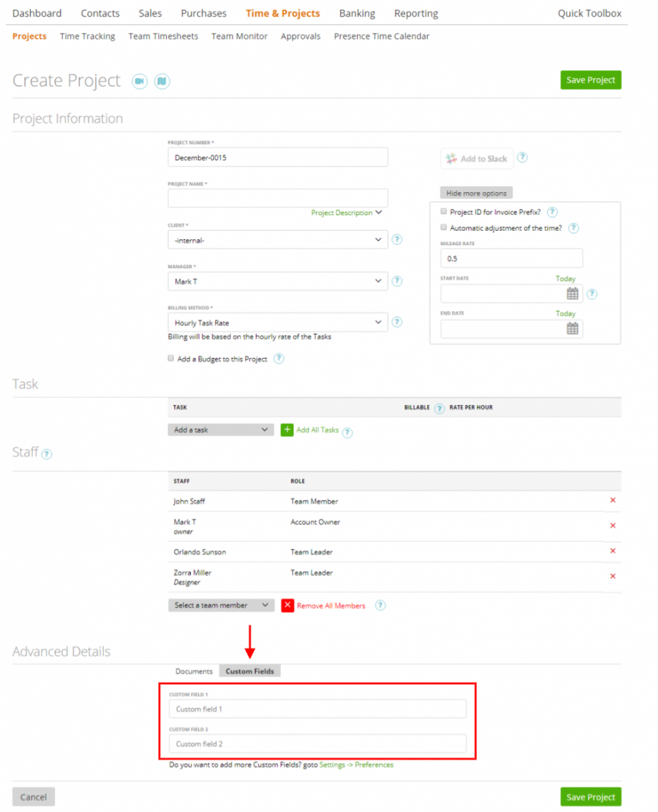Open the End Date calendar picker
Image resolution: width=658 pixels, height=812 pixels.
573,328
